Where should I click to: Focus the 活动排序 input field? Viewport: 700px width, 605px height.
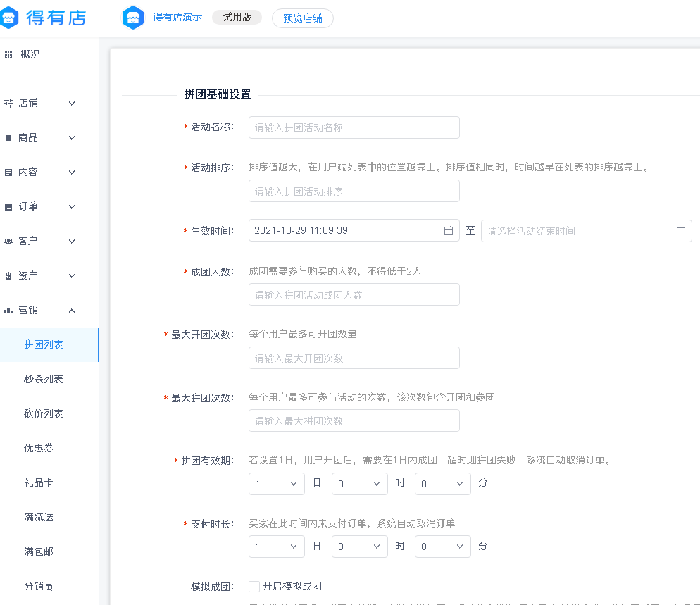coord(354,191)
